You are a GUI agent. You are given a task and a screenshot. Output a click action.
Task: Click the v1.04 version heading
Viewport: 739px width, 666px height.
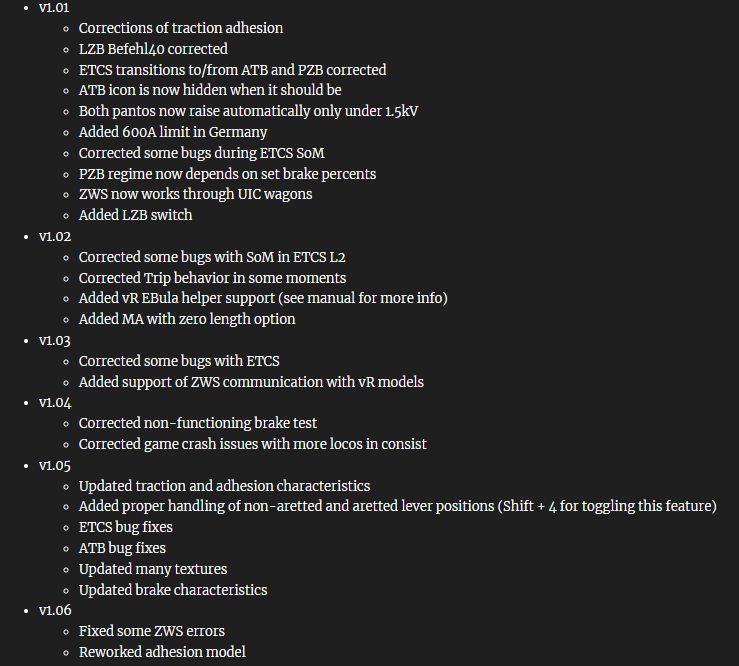[x=55, y=402]
